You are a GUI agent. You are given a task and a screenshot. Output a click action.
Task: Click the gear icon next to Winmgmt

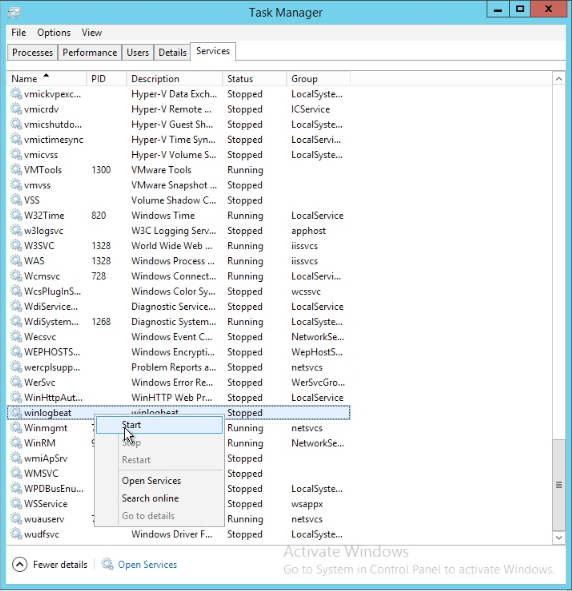(x=16, y=428)
